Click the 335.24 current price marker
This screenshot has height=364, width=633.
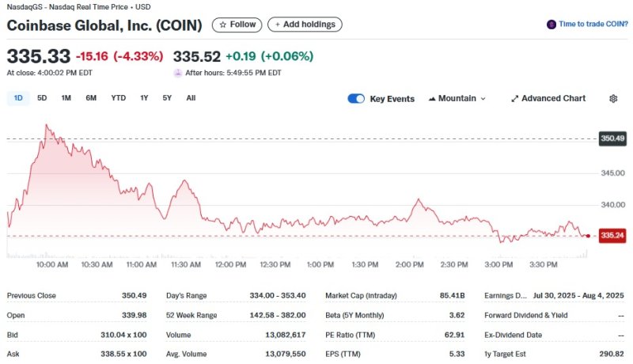click(x=612, y=235)
